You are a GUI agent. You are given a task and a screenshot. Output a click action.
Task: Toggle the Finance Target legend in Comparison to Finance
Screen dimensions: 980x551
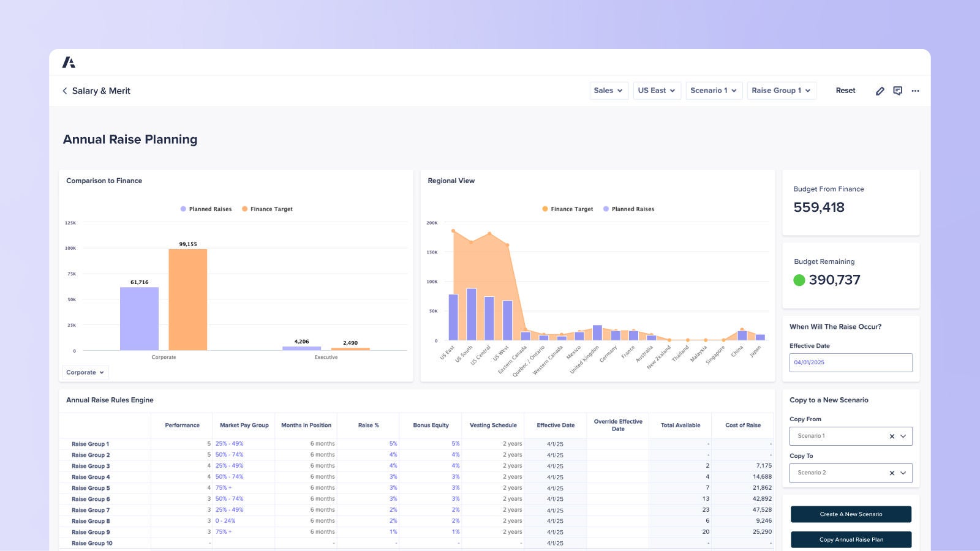pyautogui.click(x=268, y=209)
